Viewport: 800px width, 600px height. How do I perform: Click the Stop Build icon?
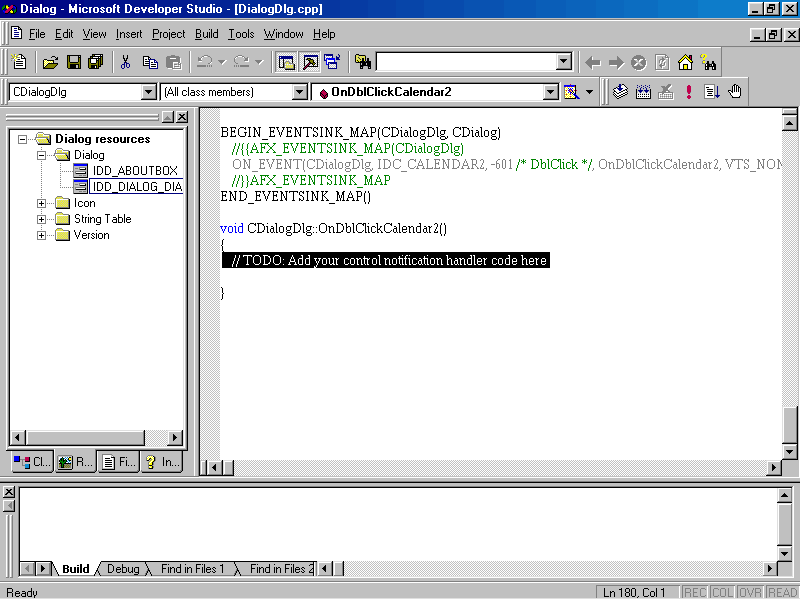pos(666,92)
